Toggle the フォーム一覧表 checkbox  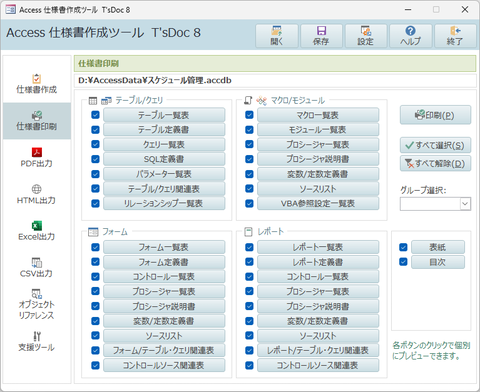pyautogui.click(x=95, y=247)
